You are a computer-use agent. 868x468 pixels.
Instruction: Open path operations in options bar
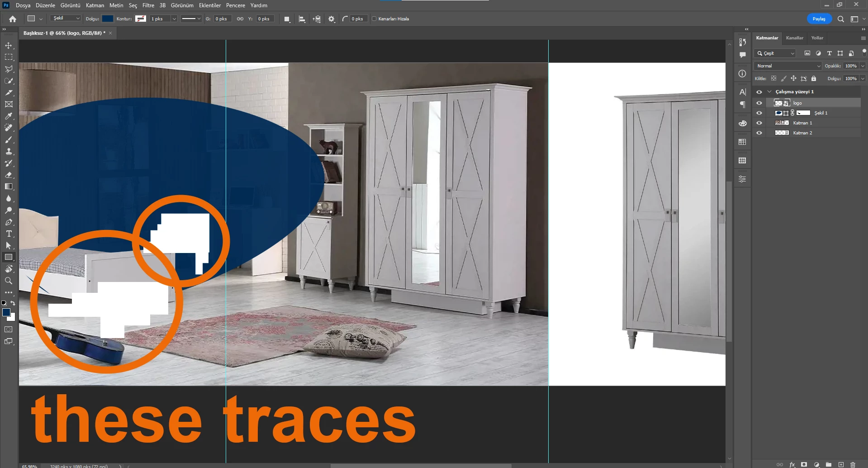click(x=287, y=19)
